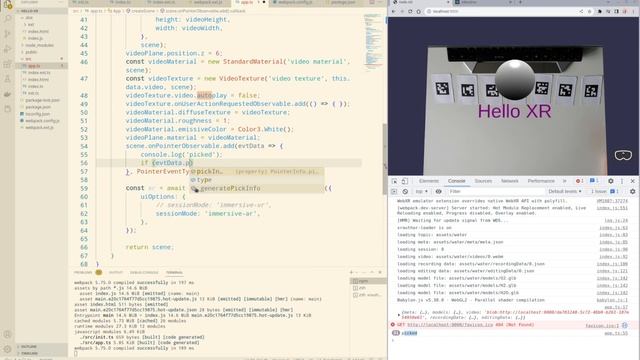Screen dimensions: 640x360
Task: Add a new terminal with plus icon
Action: click(x=351, y=272)
